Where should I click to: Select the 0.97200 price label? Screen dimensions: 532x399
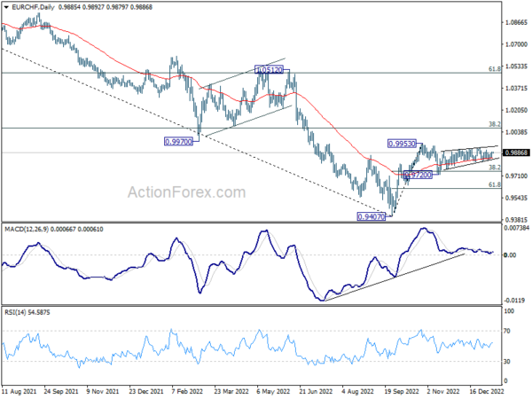(419, 175)
